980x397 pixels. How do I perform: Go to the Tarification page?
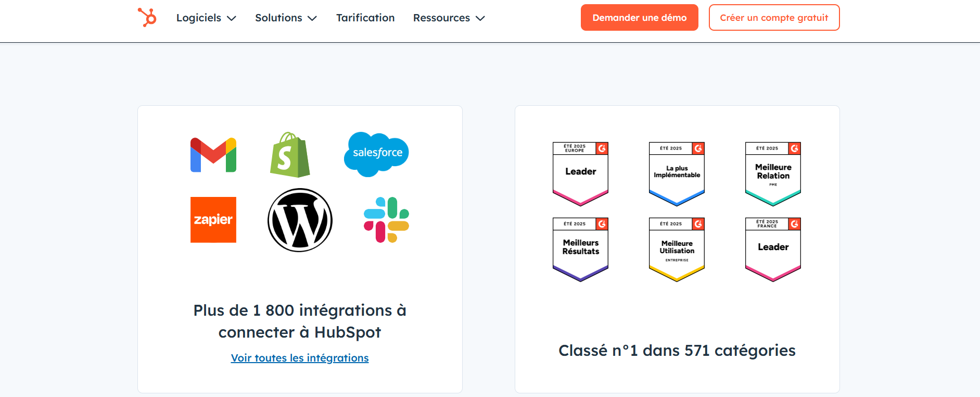click(365, 18)
